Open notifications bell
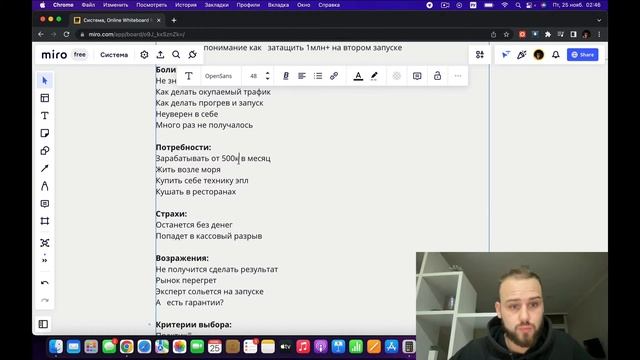 click(x=556, y=55)
